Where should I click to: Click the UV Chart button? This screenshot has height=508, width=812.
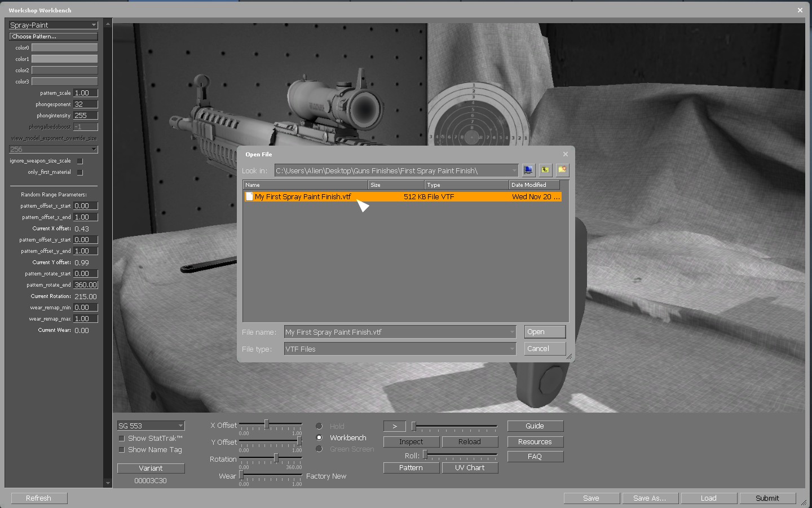470,468
